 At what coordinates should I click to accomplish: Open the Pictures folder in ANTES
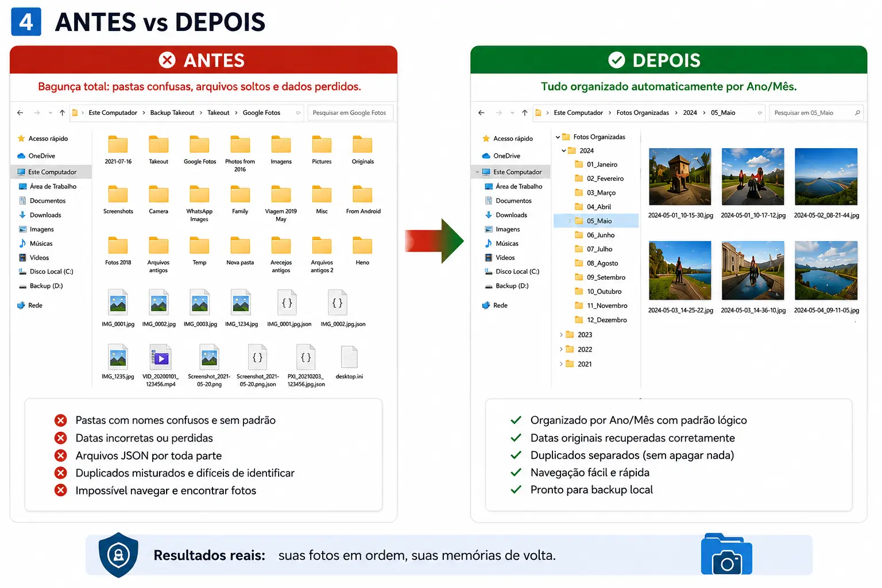322,150
